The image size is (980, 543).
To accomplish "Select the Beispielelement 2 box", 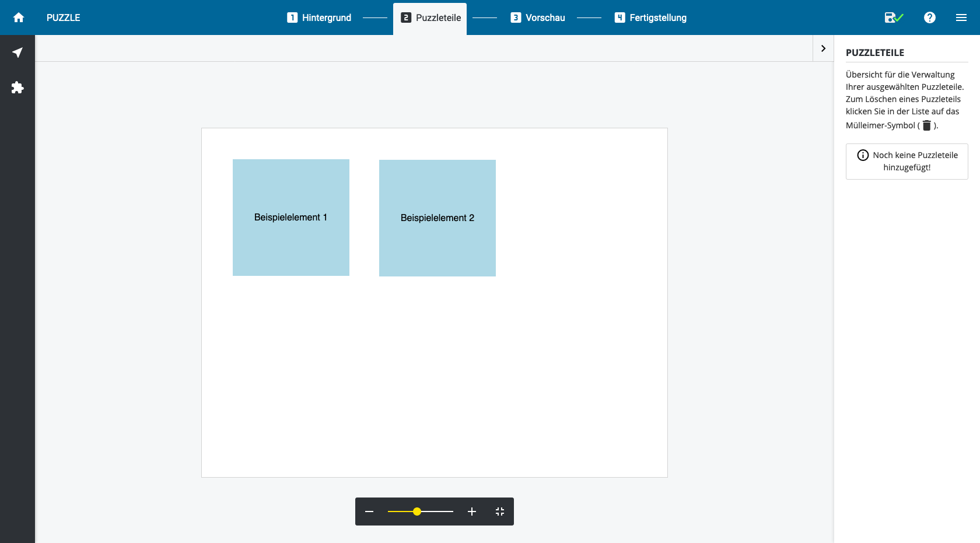I will [x=437, y=218].
